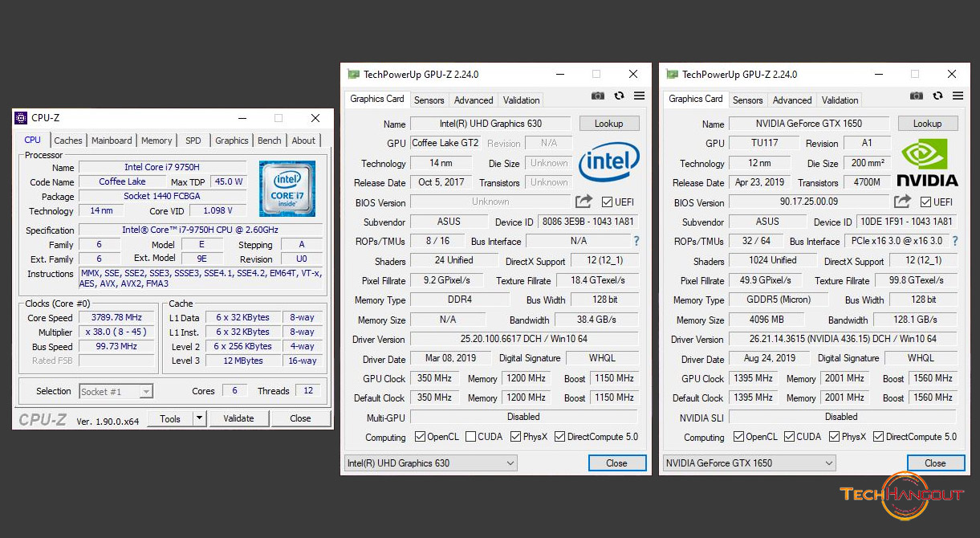Screen dimensions: 980x538
Task: Open the Bench tab in CPU-Z
Action: [270, 140]
